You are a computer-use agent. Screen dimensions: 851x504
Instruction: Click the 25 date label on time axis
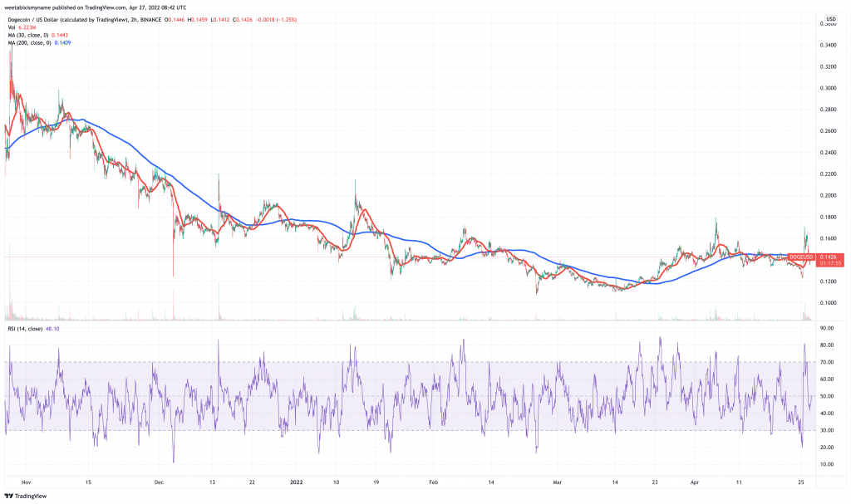coord(801,482)
